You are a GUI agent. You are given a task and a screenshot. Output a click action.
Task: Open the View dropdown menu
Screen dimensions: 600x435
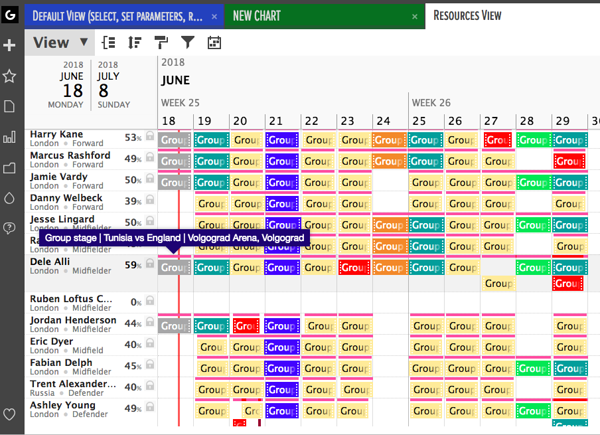click(x=60, y=42)
